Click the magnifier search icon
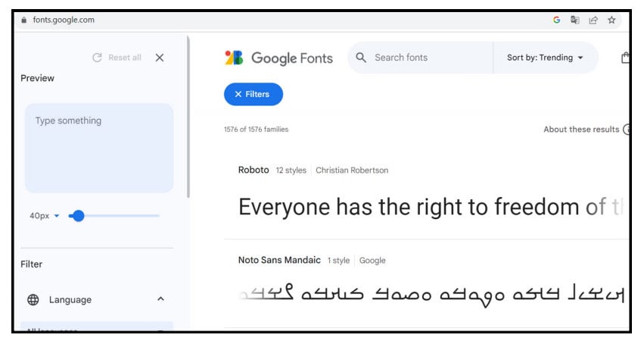The width and height of the screenshot is (644, 341). point(361,58)
